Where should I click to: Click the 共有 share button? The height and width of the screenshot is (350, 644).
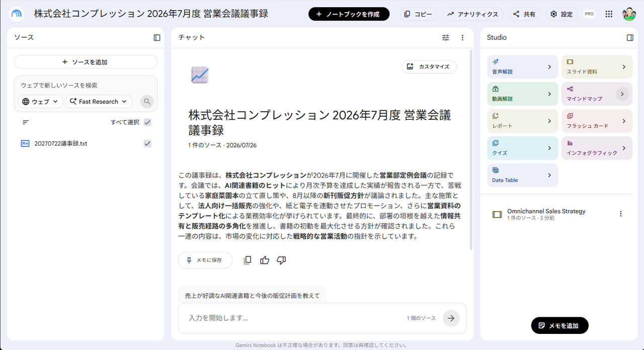pyautogui.click(x=524, y=14)
